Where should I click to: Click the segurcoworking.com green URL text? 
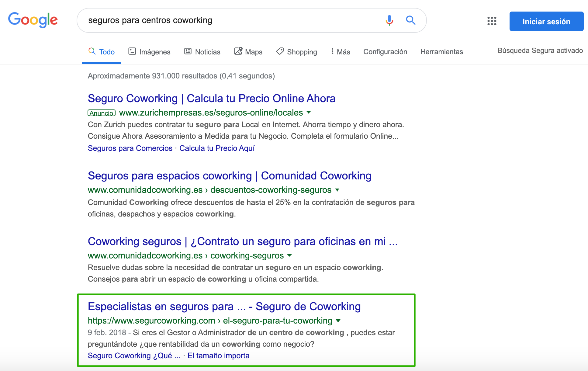tap(210, 321)
